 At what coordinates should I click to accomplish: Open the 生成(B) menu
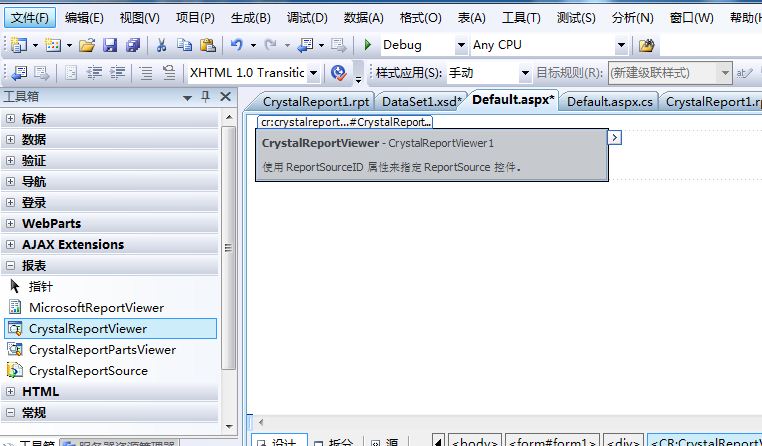pos(250,18)
